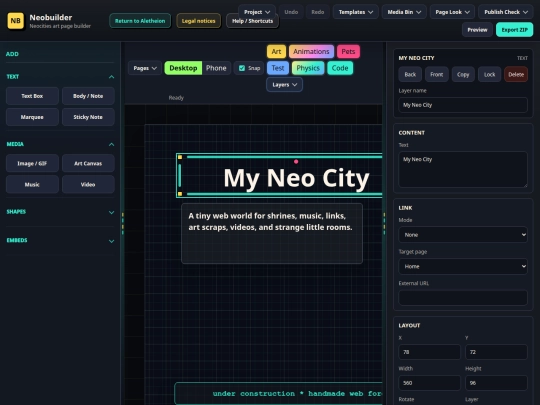Expand the SHAPES section
The width and height of the screenshot is (540, 405).
coord(60,212)
